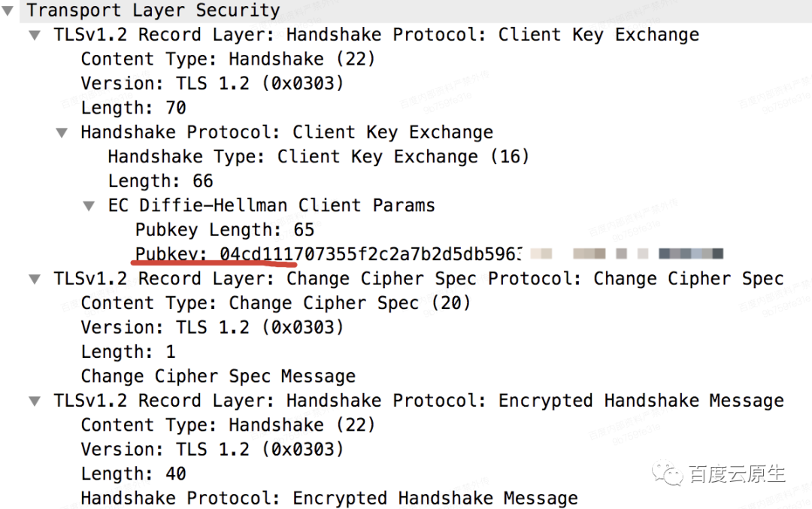Collapse Handshake Protocol: Client Key Exchange node

62,133
